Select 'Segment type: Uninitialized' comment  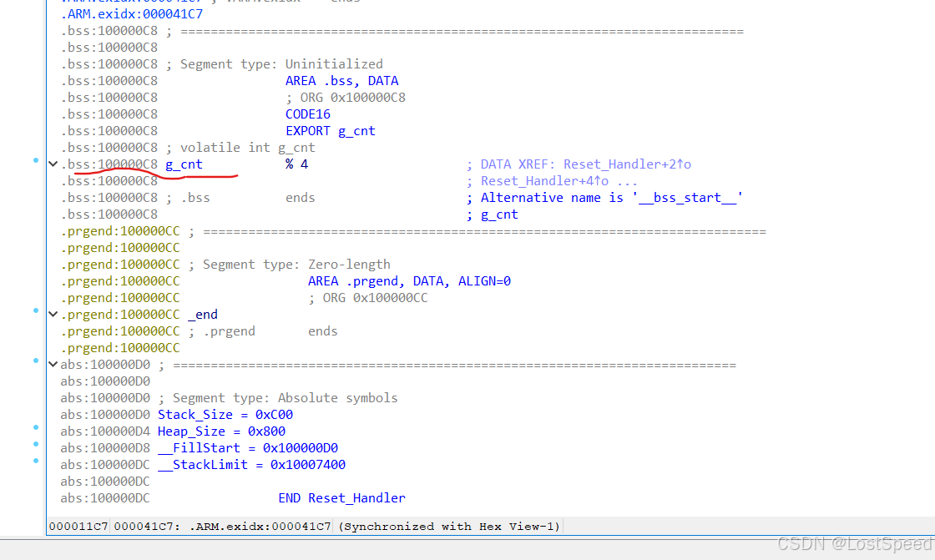(x=281, y=63)
